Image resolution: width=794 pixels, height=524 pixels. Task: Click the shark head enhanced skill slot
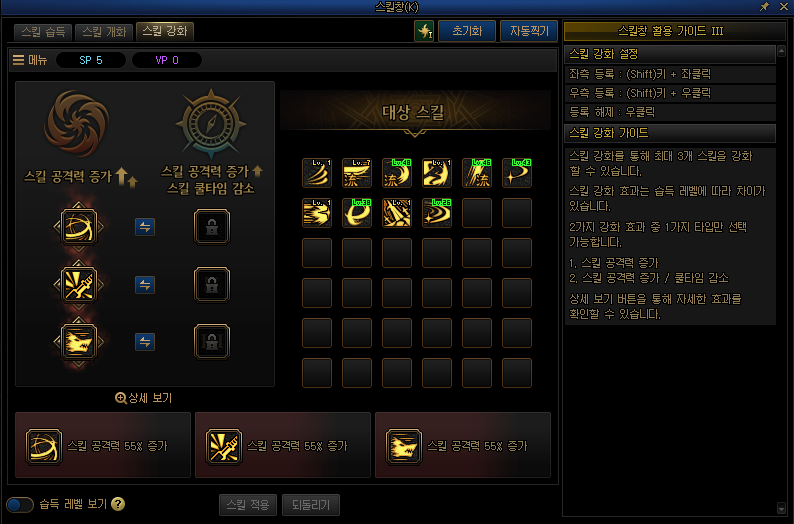(78, 342)
